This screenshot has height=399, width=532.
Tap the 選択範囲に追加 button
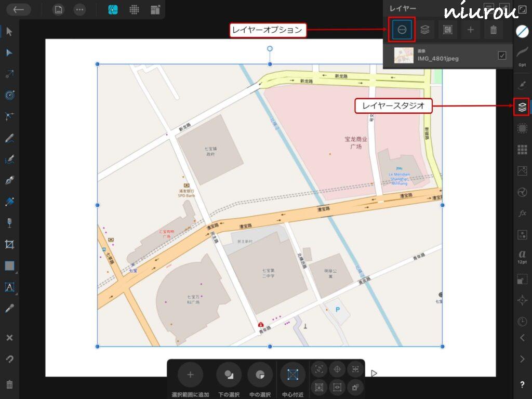point(190,375)
